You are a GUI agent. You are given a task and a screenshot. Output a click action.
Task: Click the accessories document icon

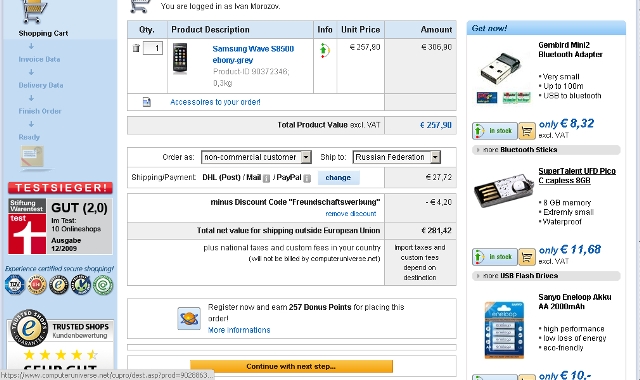147,102
